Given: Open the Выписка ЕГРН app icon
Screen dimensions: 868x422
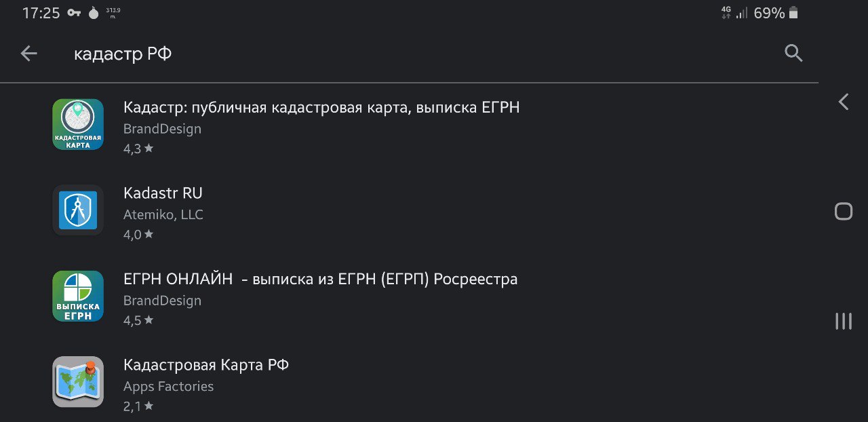Looking at the screenshot, I should (x=78, y=296).
